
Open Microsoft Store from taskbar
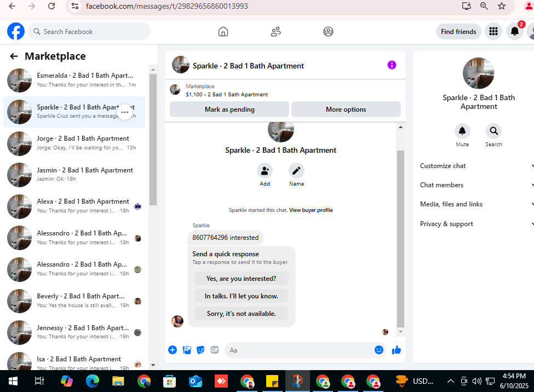click(x=169, y=381)
